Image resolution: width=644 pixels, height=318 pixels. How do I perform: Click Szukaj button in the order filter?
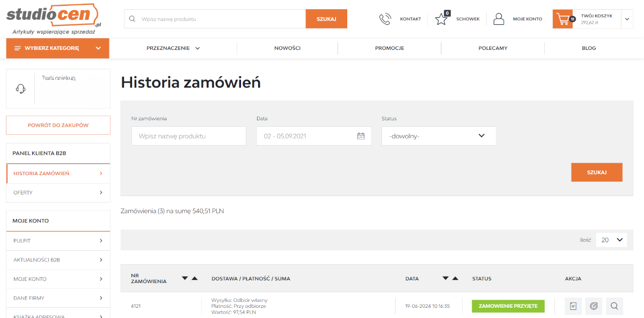tap(597, 172)
